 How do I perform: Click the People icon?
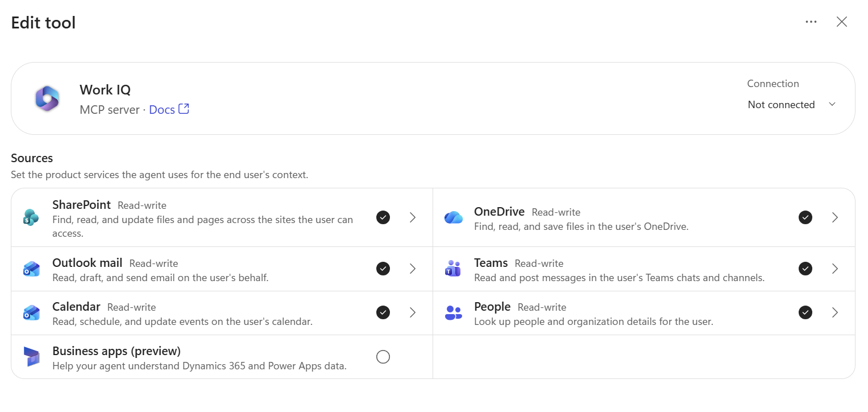point(453,312)
